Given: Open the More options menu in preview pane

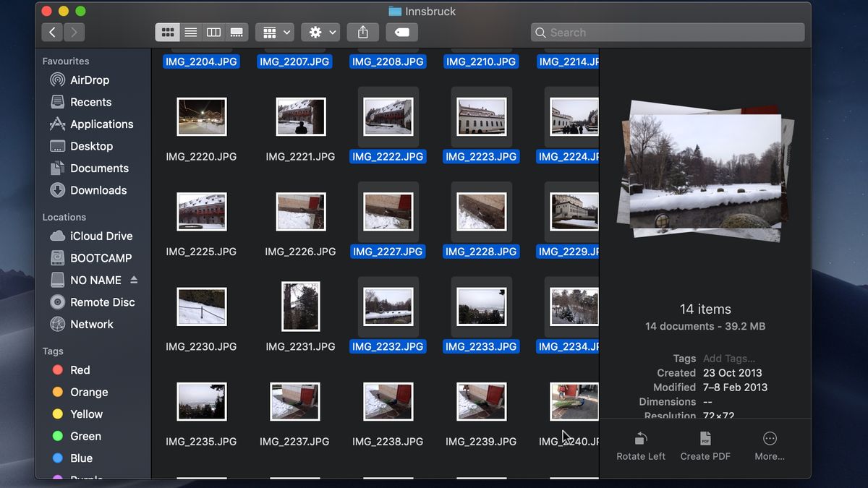Looking at the screenshot, I should click(769, 445).
